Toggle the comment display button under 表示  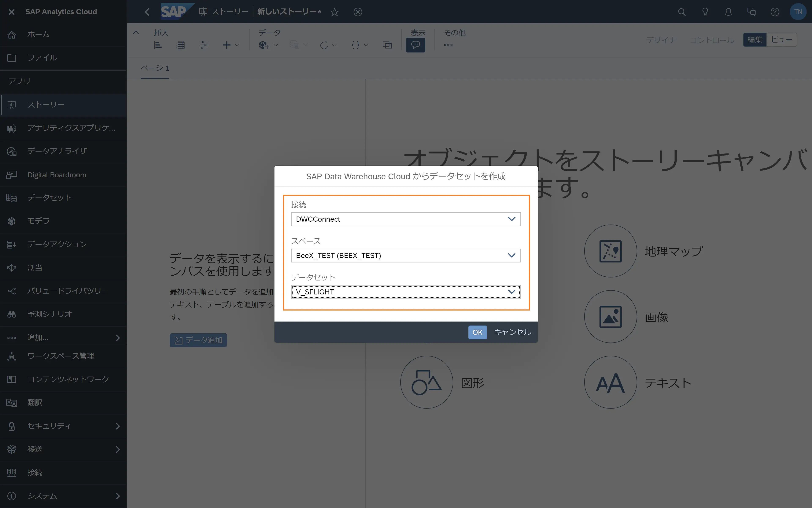(415, 45)
